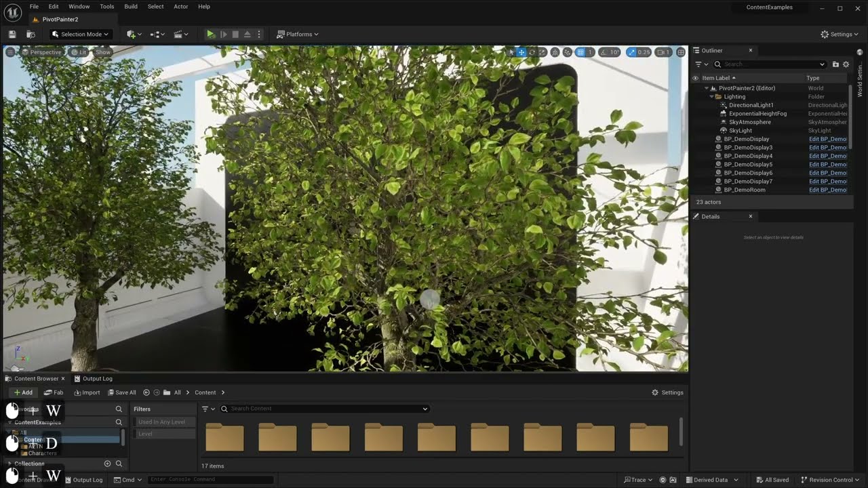This screenshot has width=868, height=488.
Task: Click Save All in the Content Browser
Action: pyautogui.click(x=121, y=392)
